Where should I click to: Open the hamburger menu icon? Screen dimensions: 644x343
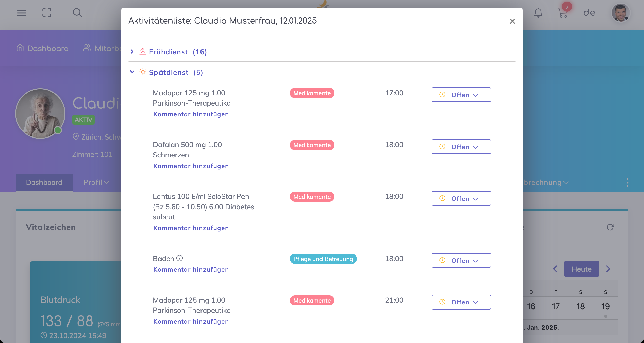tap(22, 13)
